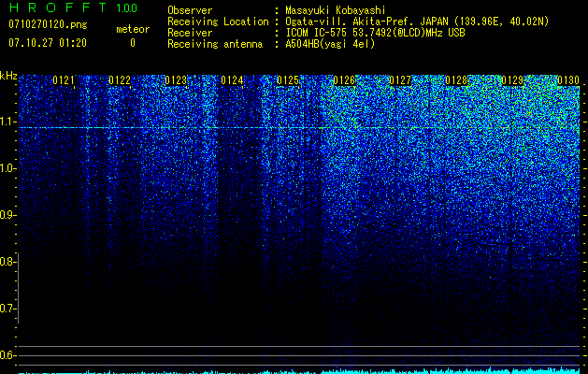Click the ICOM IC-575 receiver text
Viewport: 588px width, 374px height.
(375, 33)
